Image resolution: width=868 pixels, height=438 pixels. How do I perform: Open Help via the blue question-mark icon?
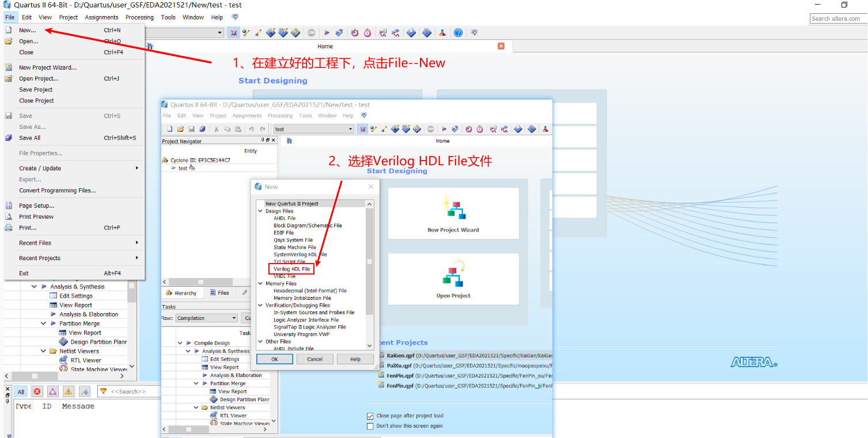click(458, 33)
